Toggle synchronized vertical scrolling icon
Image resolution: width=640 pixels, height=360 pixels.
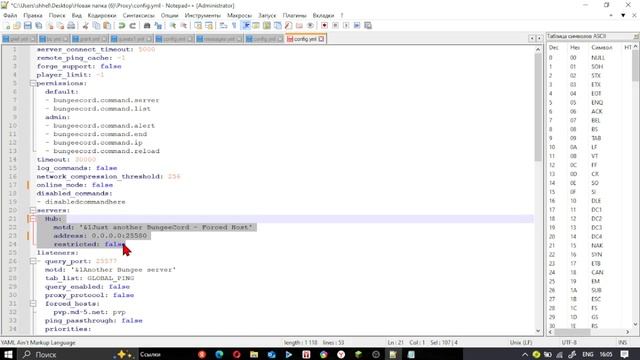coord(198,26)
